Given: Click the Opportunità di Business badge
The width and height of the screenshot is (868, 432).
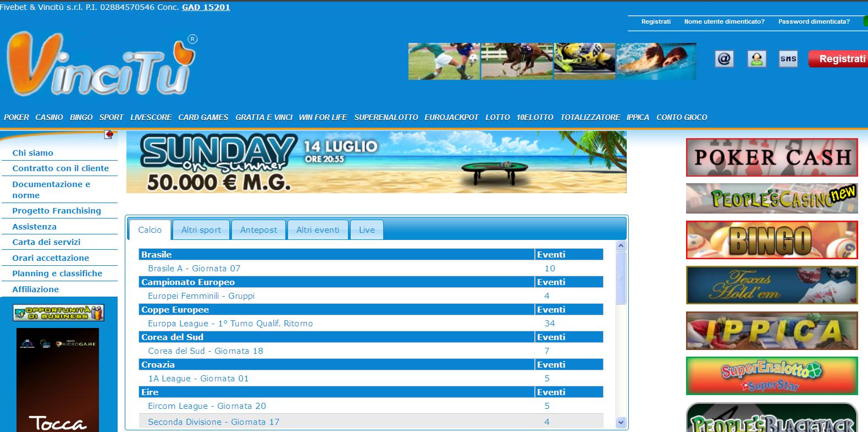Looking at the screenshot, I should (59, 313).
